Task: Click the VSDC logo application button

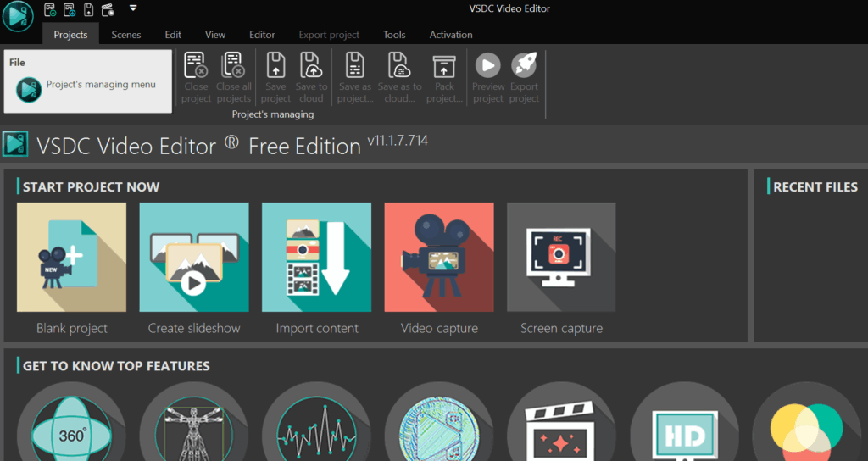Action: tap(18, 17)
